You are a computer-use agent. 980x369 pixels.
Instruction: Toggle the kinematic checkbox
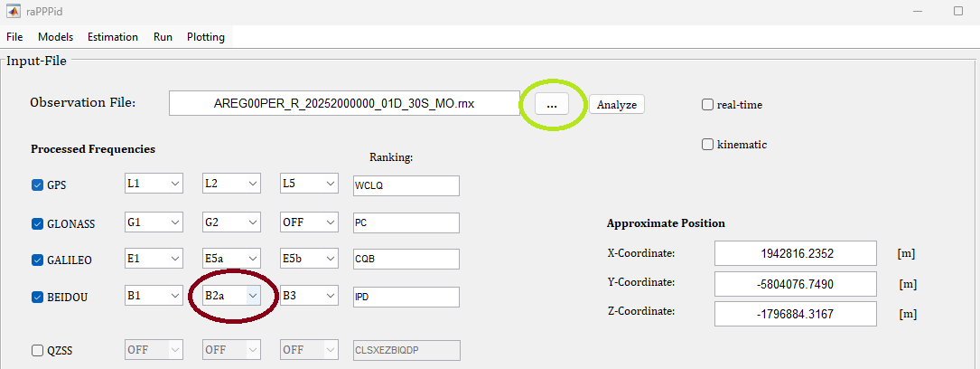coord(708,144)
